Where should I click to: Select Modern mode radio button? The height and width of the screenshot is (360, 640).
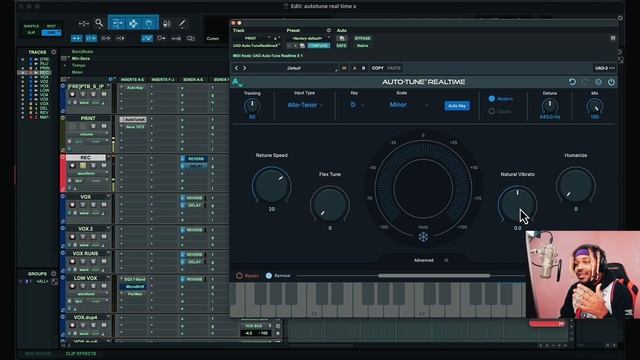(x=492, y=99)
